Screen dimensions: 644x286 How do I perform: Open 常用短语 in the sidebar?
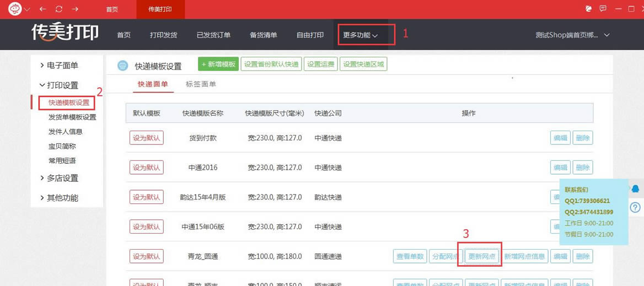click(x=62, y=161)
